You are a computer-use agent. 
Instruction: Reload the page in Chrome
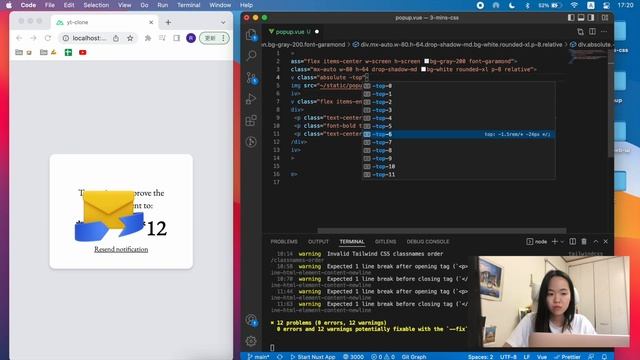click(48, 38)
